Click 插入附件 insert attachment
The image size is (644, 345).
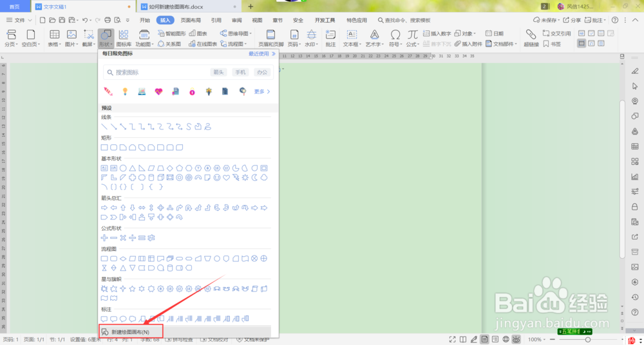pyautogui.click(x=468, y=44)
